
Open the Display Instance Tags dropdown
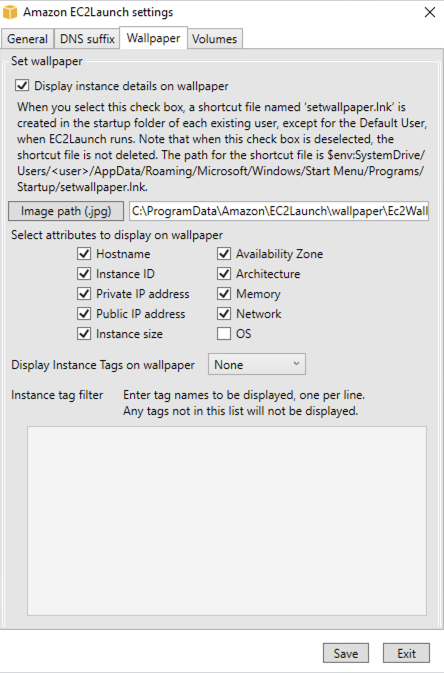257,364
